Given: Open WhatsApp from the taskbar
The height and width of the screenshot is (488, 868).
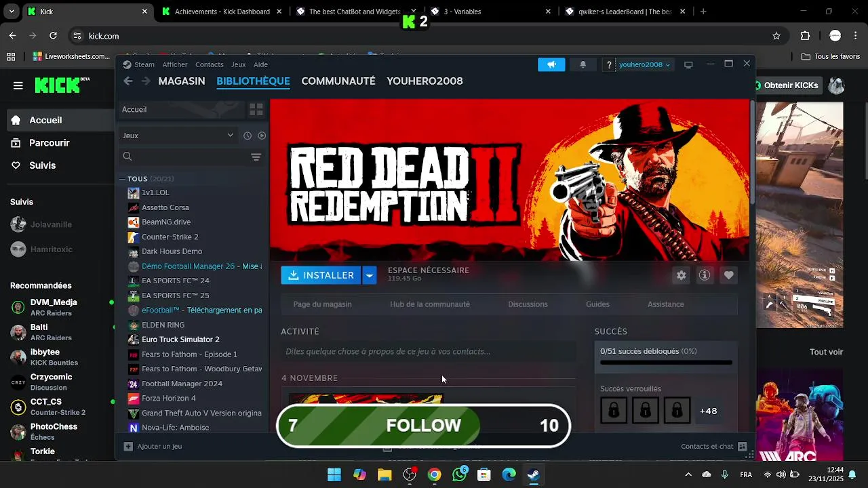Looking at the screenshot, I should [x=459, y=474].
